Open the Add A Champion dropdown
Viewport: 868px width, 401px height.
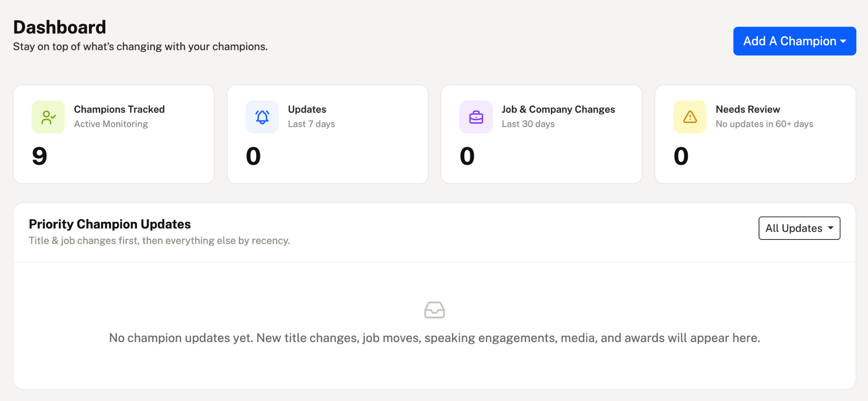click(794, 41)
